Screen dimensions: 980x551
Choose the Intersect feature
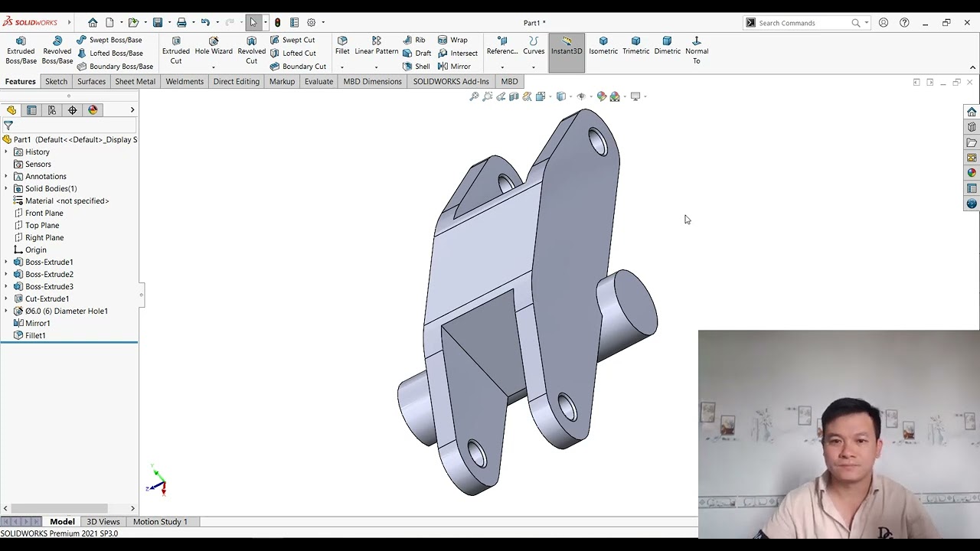tap(458, 53)
